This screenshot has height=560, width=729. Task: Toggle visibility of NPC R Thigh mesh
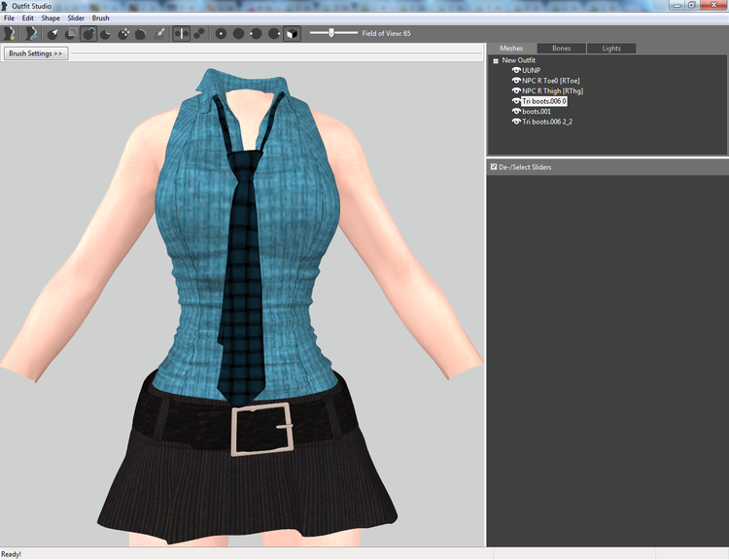coord(516,90)
